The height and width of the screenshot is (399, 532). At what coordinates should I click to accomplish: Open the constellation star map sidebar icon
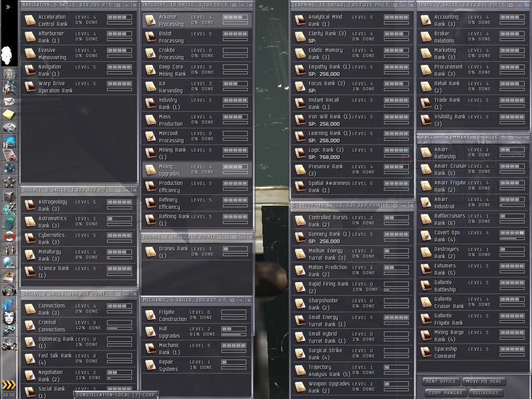click(x=9, y=168)
